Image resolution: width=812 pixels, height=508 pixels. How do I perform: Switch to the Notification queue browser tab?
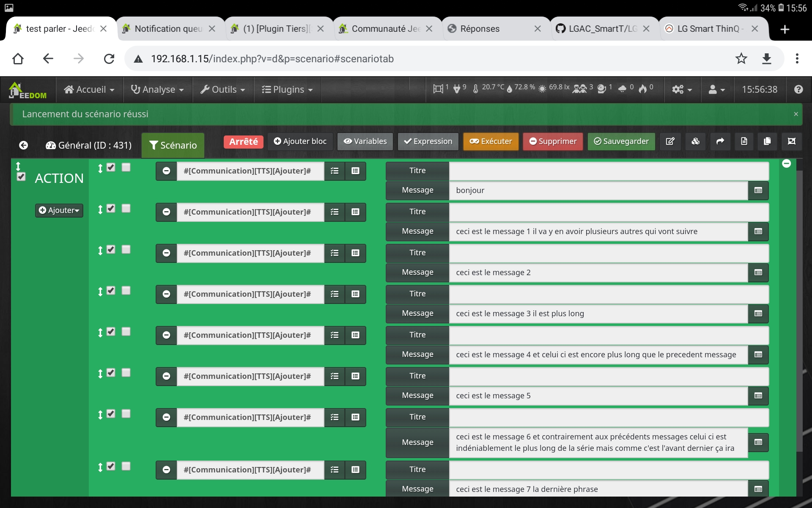point(169,29)
